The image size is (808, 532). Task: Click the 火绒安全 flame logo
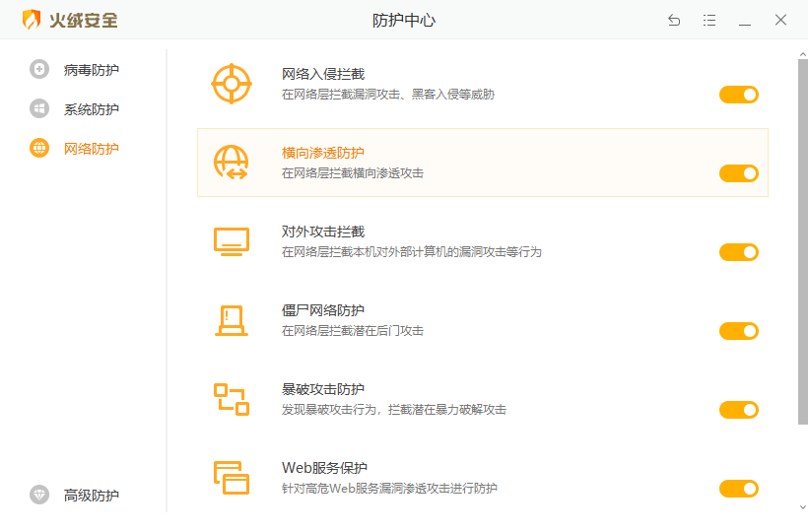tap(33, 20)
